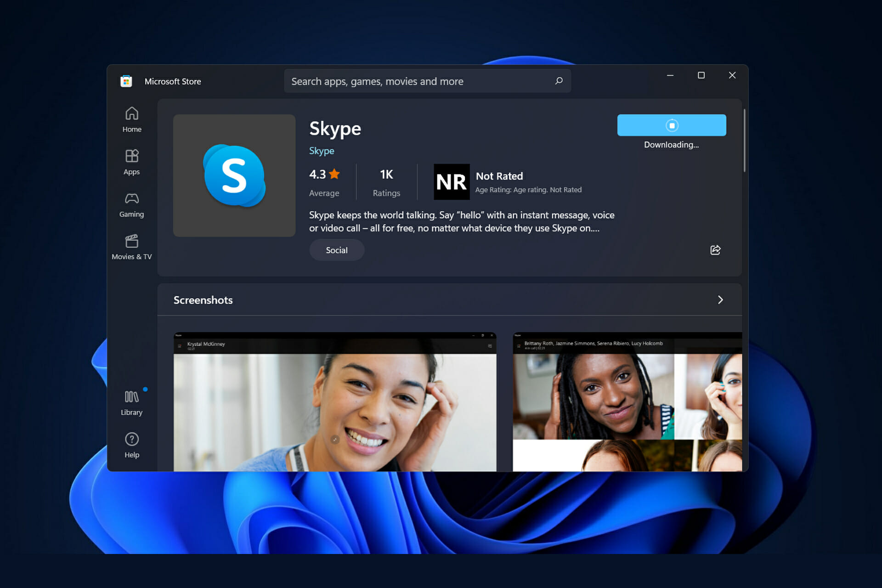This screenshot has width=882, height=588.
Task: Click the share icon for Skype
Action: (715, 249)
